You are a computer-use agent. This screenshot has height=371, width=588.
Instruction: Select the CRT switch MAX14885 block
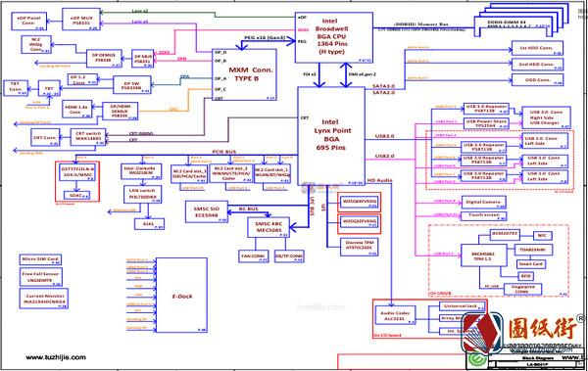point(88,137)
